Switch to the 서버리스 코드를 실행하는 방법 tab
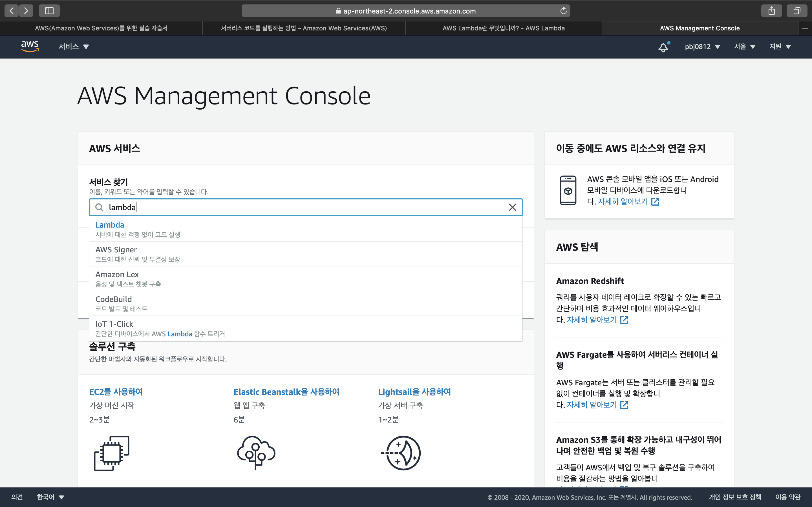The width and height of the screenshot is (812, 507). point(304,28)
